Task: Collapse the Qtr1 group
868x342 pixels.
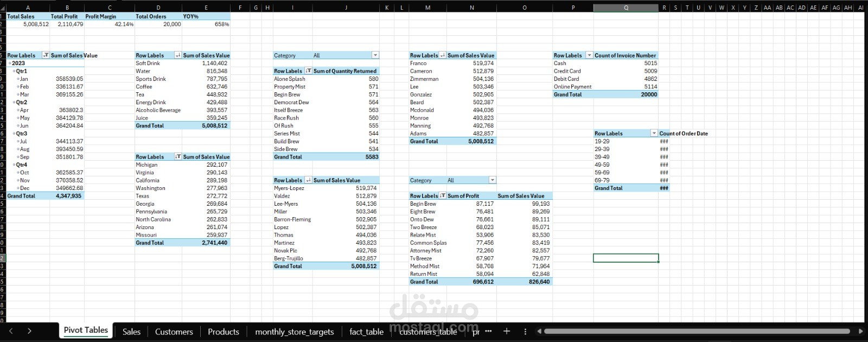Action: point(14,71)
